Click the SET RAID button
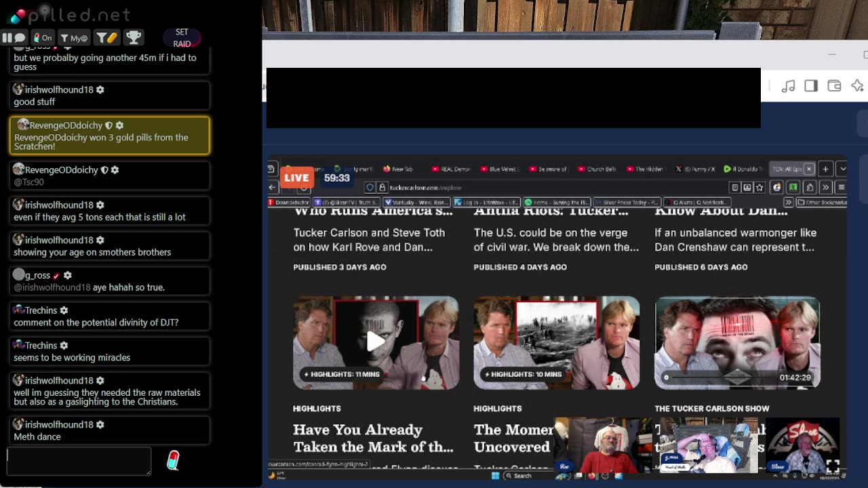This screenshot has width=868, height=488. click(x=182, y=38)
